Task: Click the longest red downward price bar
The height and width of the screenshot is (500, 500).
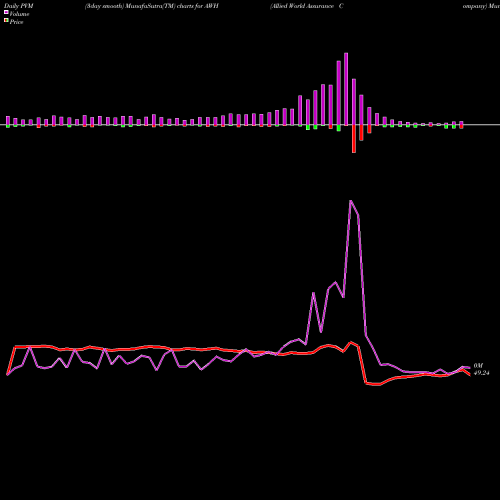Action: [x=354, y=139]
